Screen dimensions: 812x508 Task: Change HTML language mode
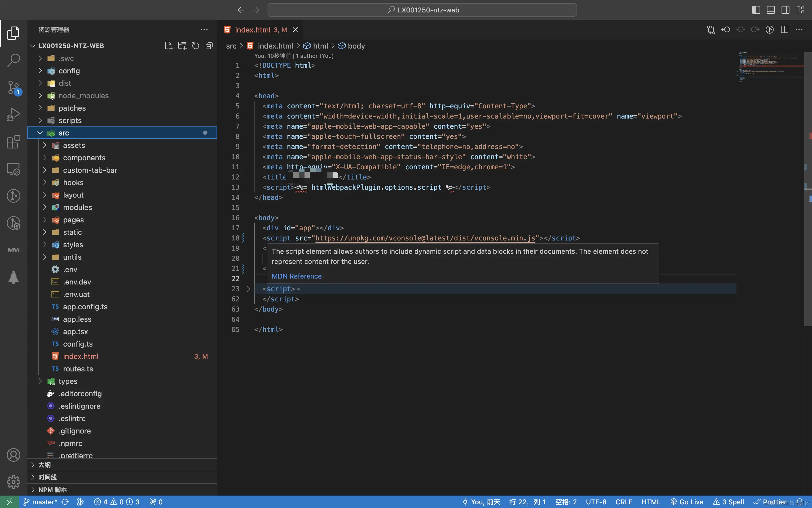(x=651, y=502)
